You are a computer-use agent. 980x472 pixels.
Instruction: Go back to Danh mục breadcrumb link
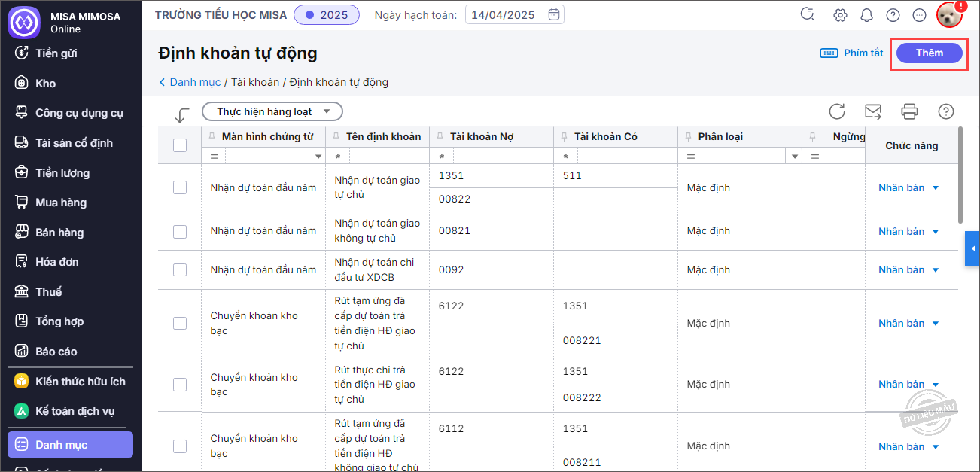point(194,82)
